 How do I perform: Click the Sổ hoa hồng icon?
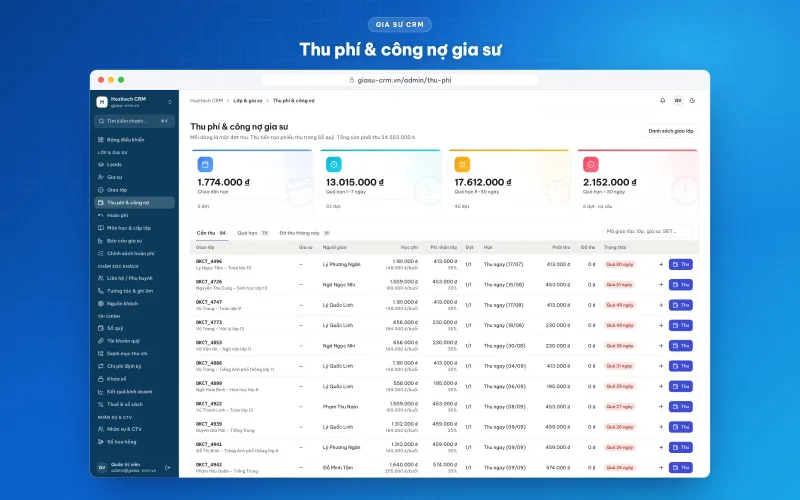[x=101, y=442]
